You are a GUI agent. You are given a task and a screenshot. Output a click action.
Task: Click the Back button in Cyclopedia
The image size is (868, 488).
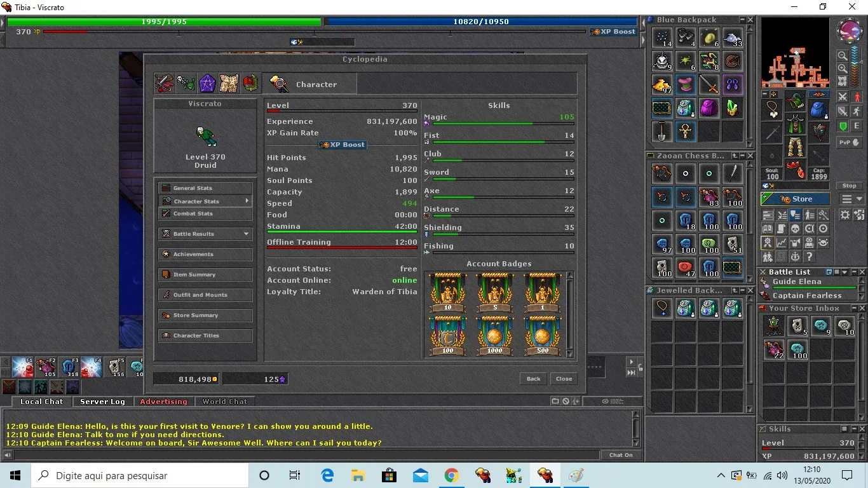pos(533,379)
